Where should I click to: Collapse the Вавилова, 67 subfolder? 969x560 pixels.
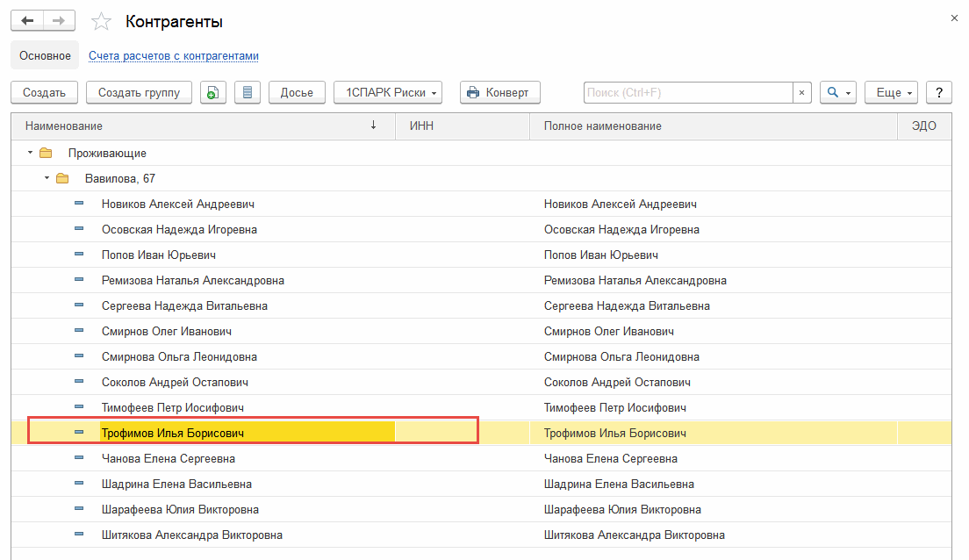click(x=47, y=179)
